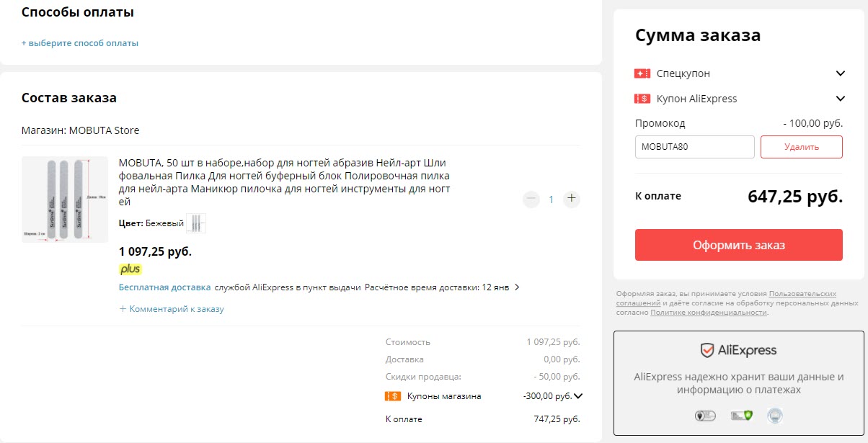The image size is (868, 443).
Task: Click the red Спецкупон coupon icon
Action: pos(642,73)
